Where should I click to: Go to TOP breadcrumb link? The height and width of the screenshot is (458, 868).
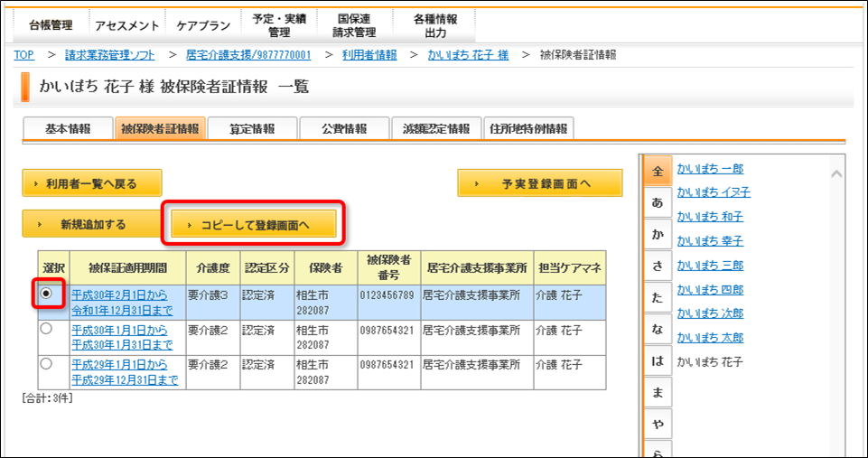(x=23, y=55)
